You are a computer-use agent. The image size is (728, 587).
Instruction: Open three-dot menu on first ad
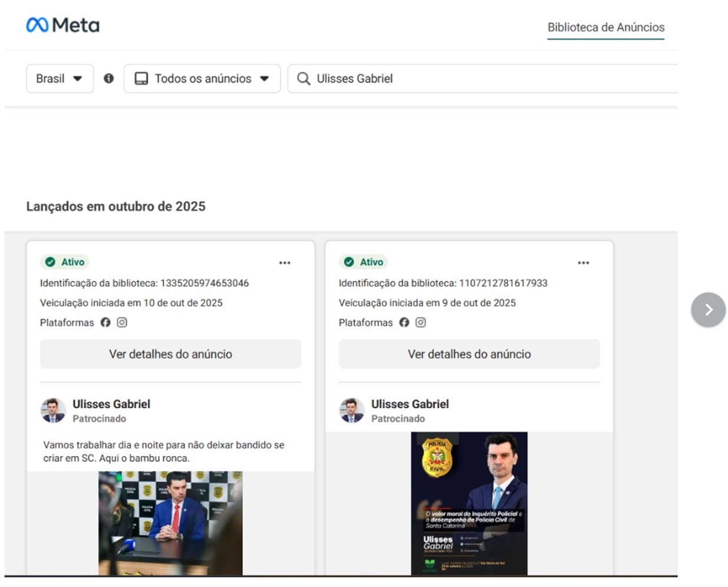(x=285, y=263)
